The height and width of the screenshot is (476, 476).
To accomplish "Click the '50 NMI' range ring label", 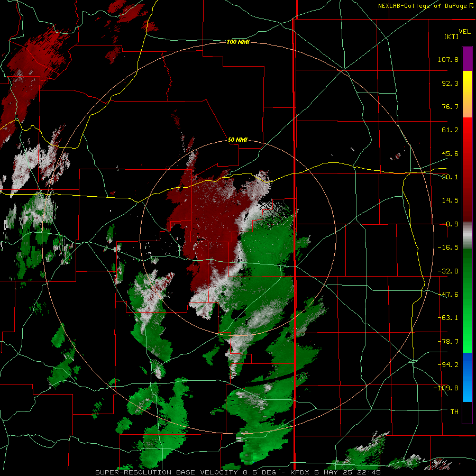I will click(x=237, y=140).
